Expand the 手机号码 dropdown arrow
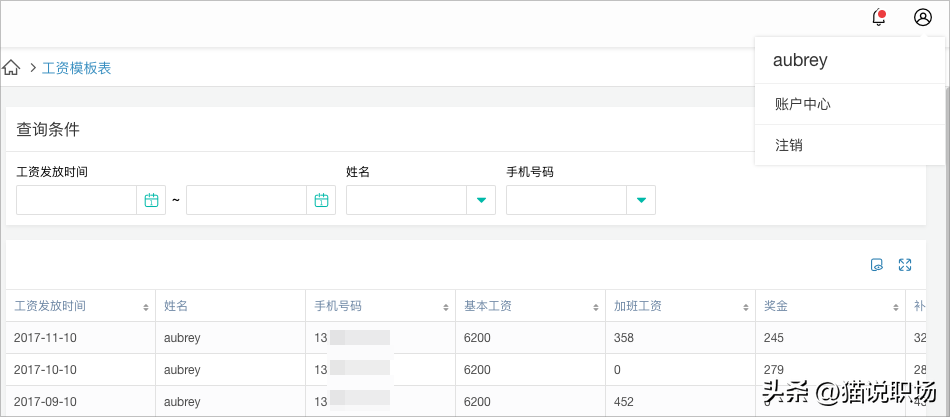 coord(641,200)
